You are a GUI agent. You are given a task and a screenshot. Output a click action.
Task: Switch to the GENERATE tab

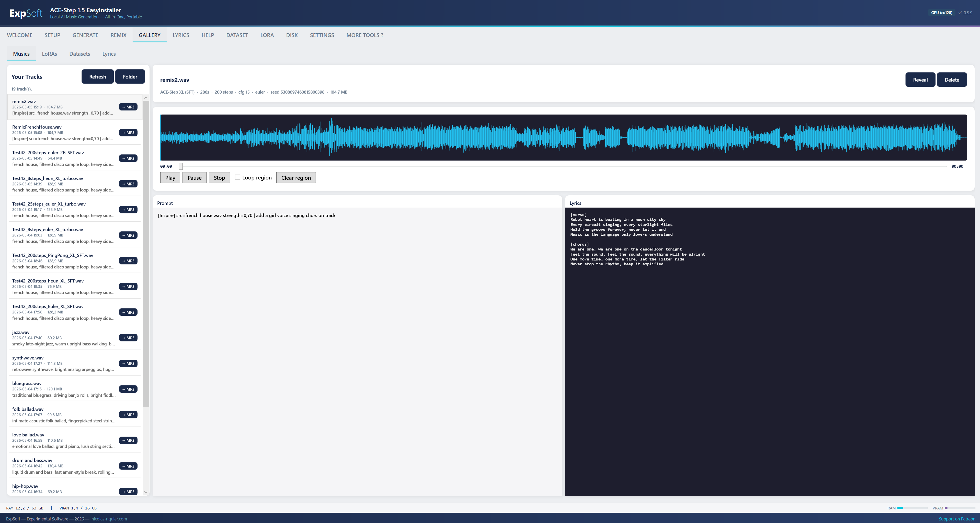85,35
